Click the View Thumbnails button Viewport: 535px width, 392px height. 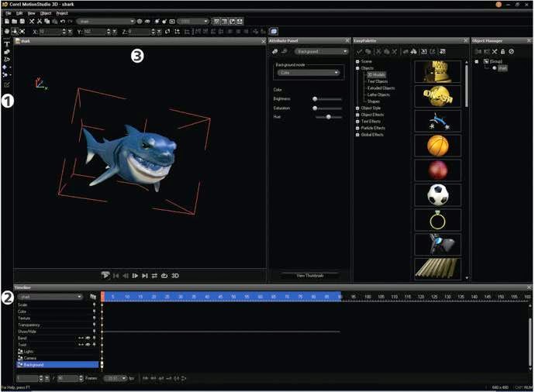coord(310,276)
